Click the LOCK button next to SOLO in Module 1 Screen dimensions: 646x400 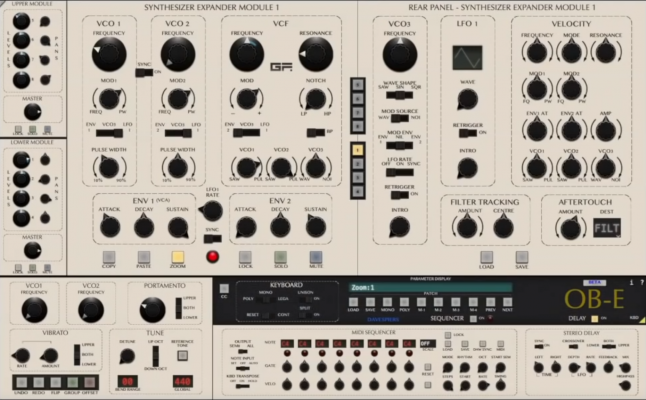245,257
